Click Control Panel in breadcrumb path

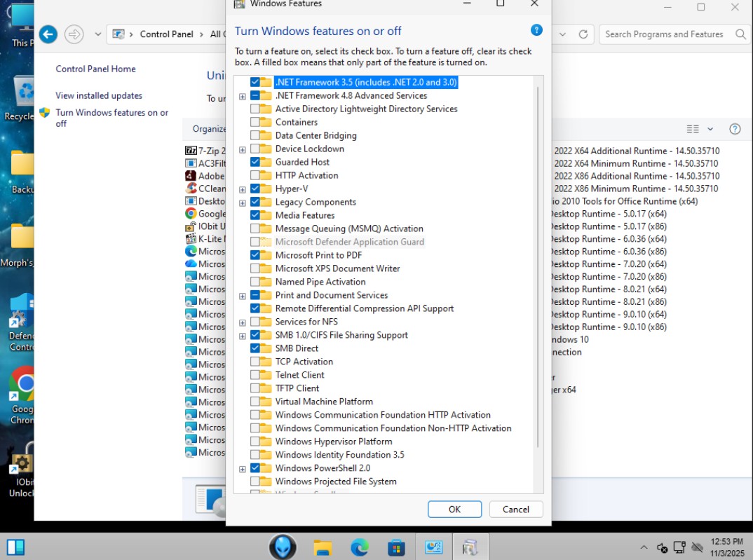(166, 34)
